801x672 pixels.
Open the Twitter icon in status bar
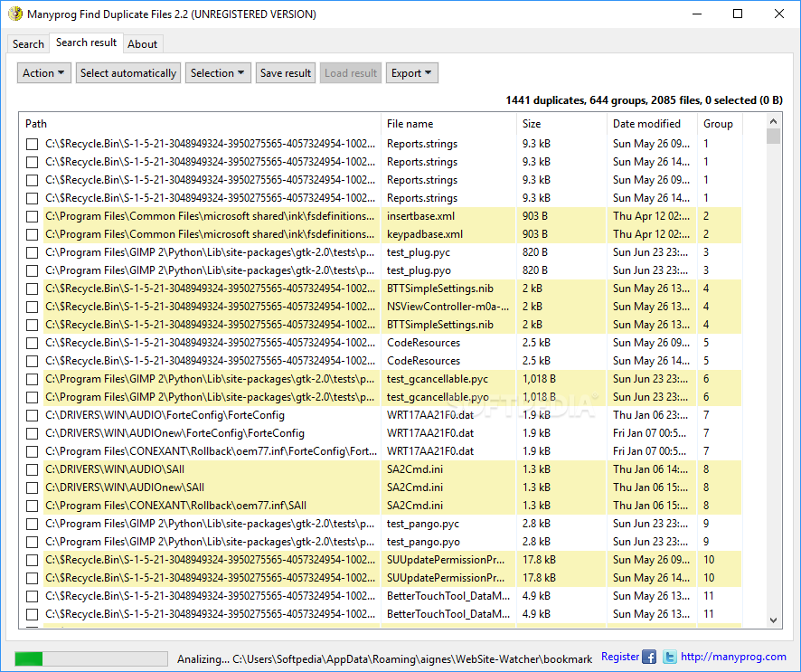pyautogui.click(x=670, y=657)
